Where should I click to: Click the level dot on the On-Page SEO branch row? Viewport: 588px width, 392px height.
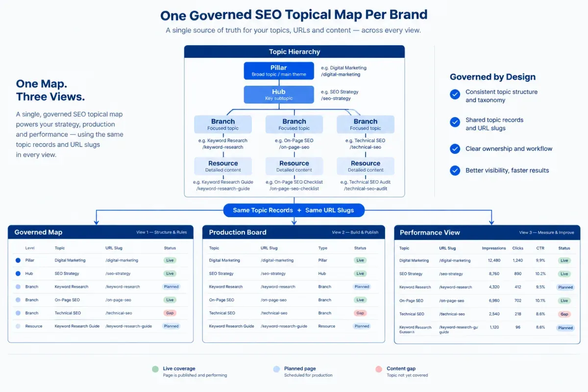click(18, 300)
